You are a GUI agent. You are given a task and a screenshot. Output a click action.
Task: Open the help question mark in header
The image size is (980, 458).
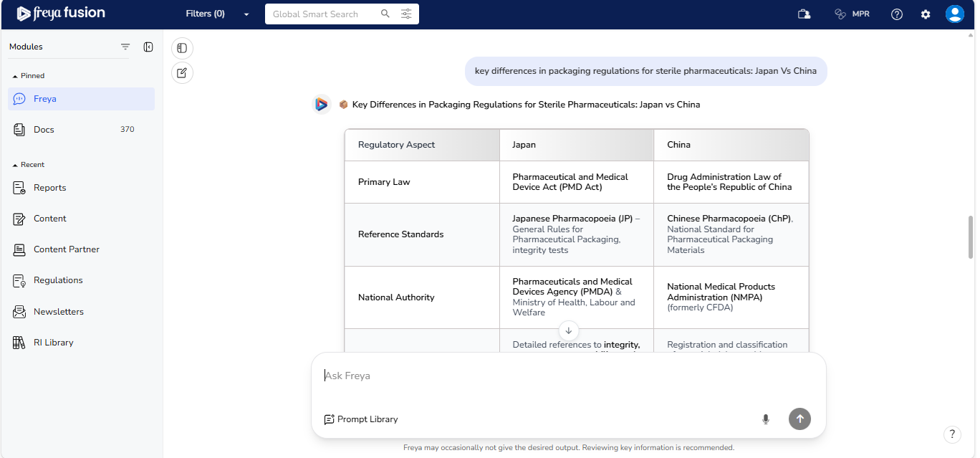[897, 14]
